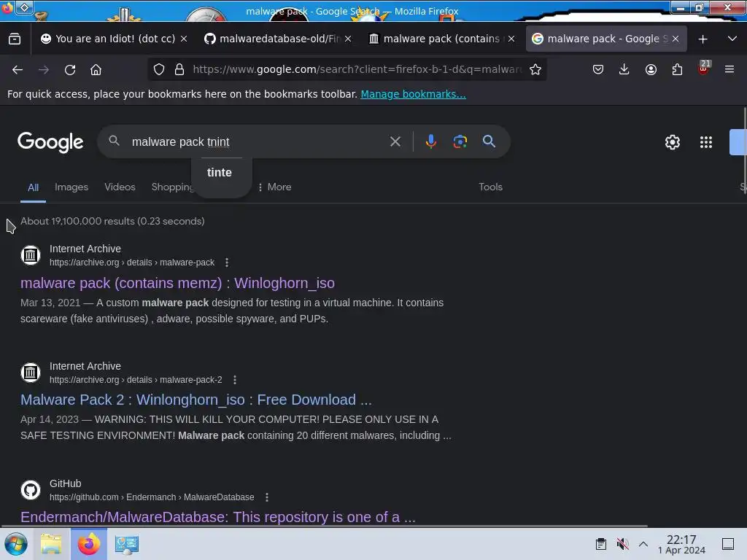Choose the 'tinte' search suggestion
Screen dimensions: 747x560
220,172
